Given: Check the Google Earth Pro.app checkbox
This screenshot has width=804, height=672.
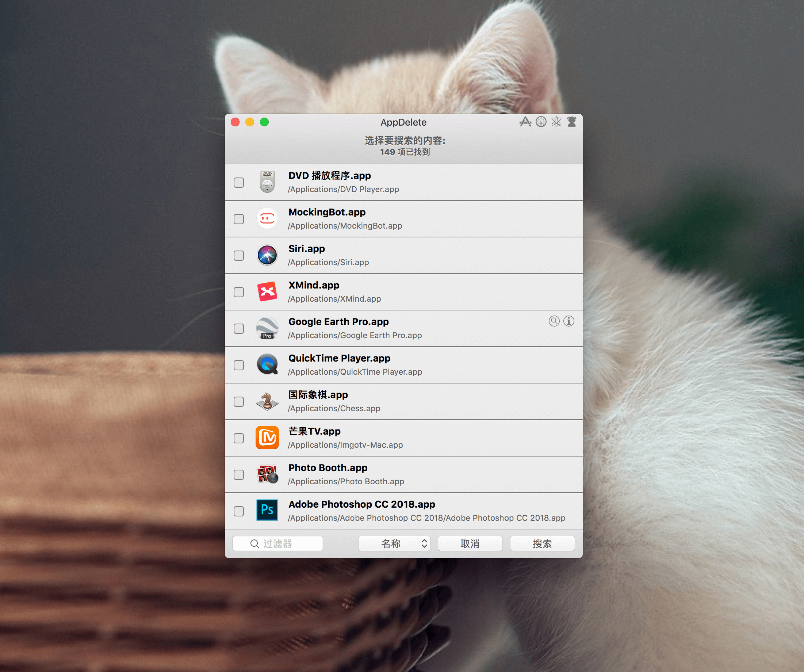Looking at the screenshot, I should click(x=239, y=329).
